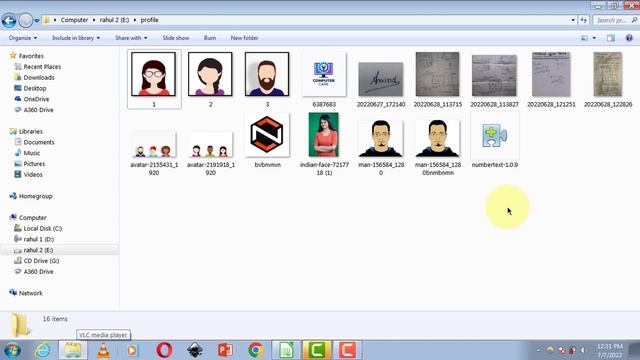Open Recent Places in the sidebar
Viewport: 640px width, 360px height.
point(42,67)
